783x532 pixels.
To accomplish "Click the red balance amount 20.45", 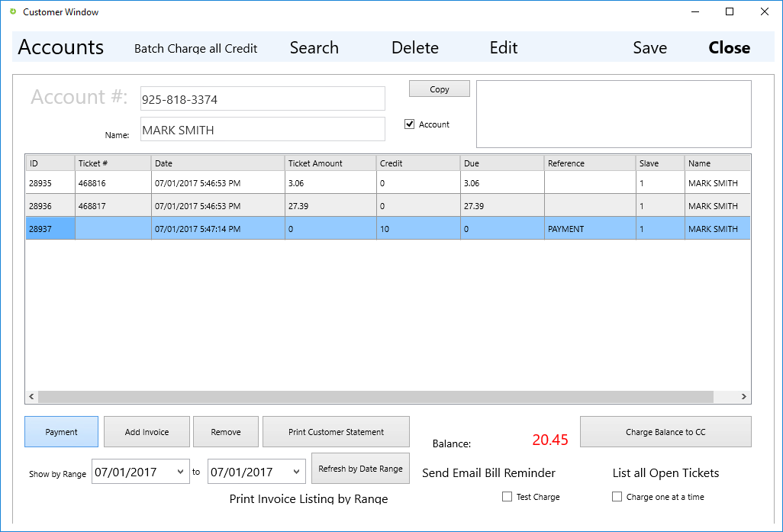I will 549,440.
